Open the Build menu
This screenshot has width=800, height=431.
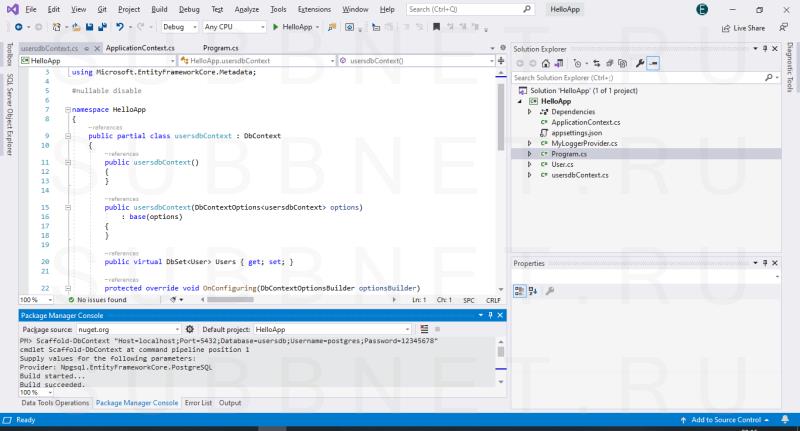pyautogui.click(x=159, y=9)
